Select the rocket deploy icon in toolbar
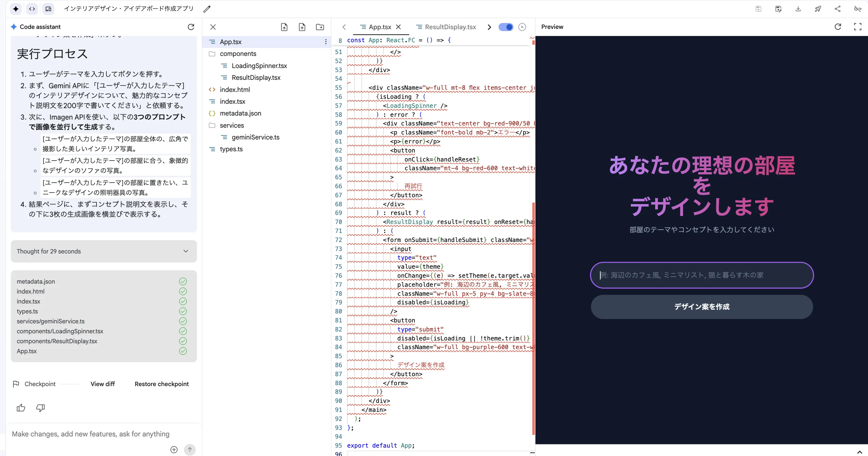868x456 pixels. (818, 9)
